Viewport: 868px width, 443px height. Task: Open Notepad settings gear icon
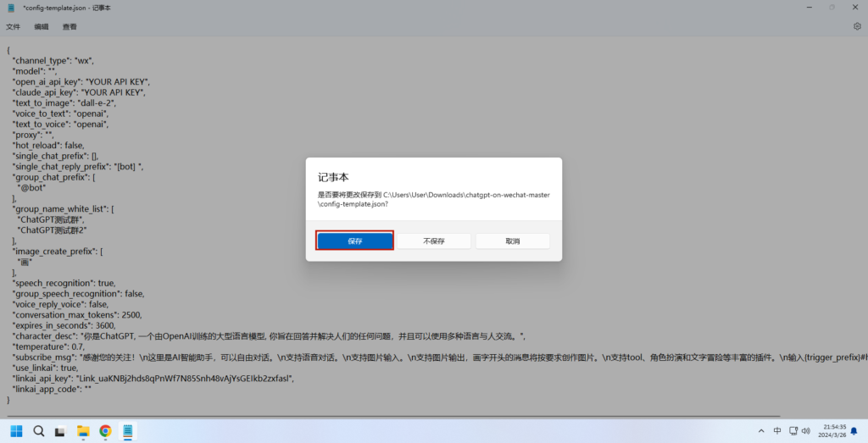click(857, 26)
